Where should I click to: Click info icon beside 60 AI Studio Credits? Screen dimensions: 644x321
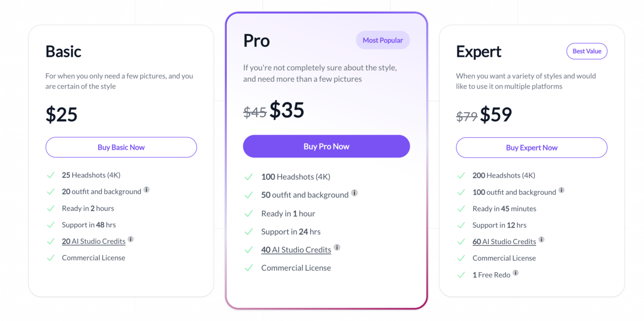click(541, 240)
